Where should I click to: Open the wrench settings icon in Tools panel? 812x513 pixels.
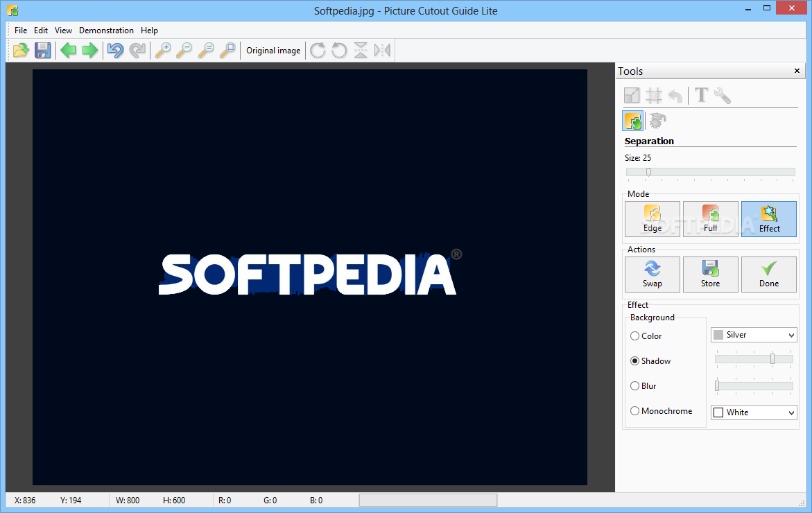coord(723,95)
